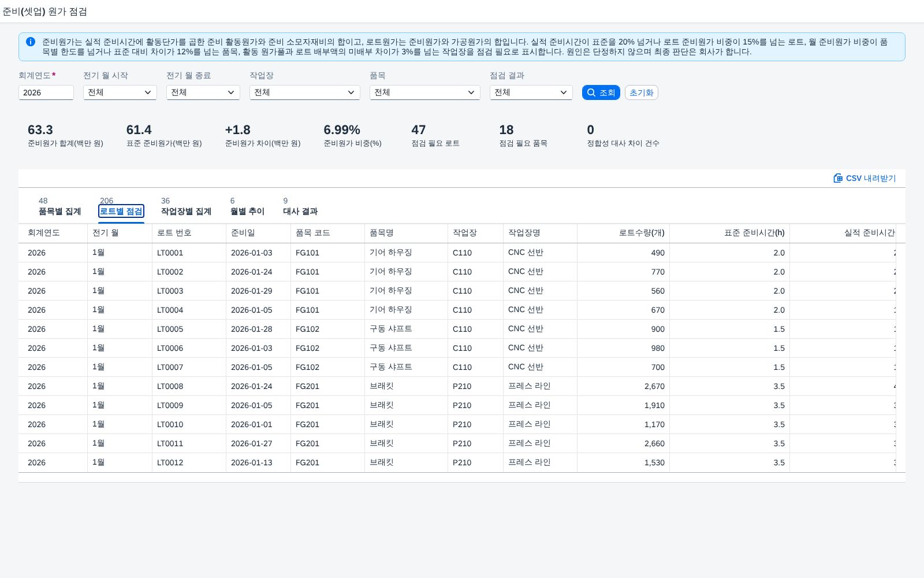Open the 작업장별 집계 tab
Viewport: 924px width, 578px height.
pyautogui.click(x=186, y=212)
